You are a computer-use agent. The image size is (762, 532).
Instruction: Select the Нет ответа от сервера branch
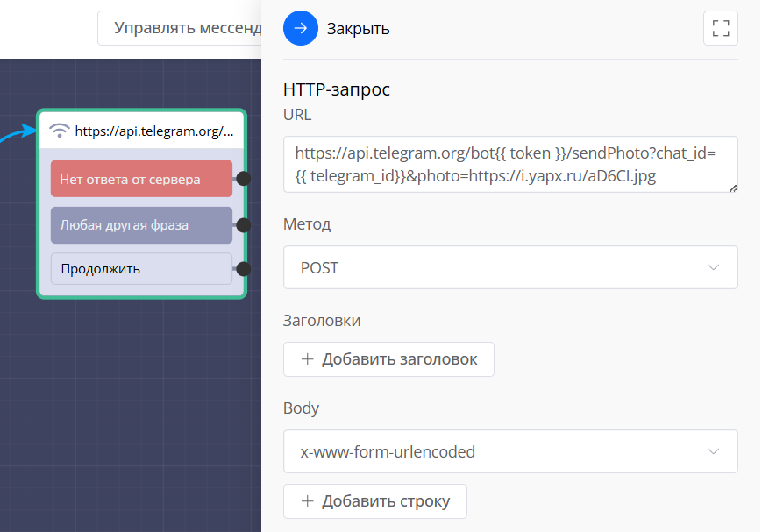click(x=141, y=179)
